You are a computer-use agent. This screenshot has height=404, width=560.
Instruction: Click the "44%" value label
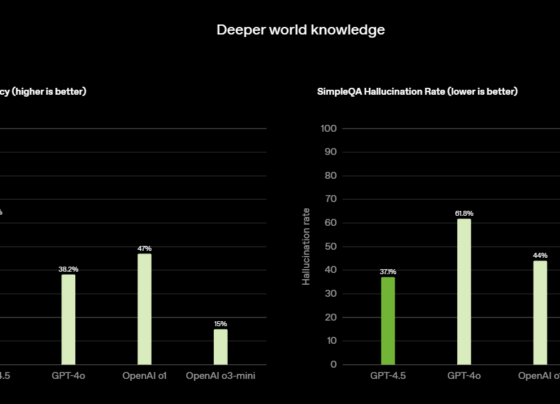[540, 255]
